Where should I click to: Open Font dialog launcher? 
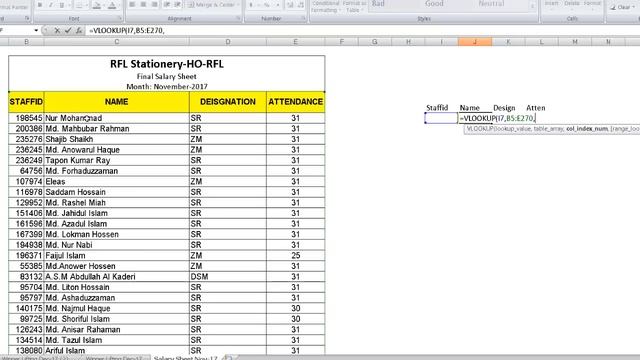(120, 19)
